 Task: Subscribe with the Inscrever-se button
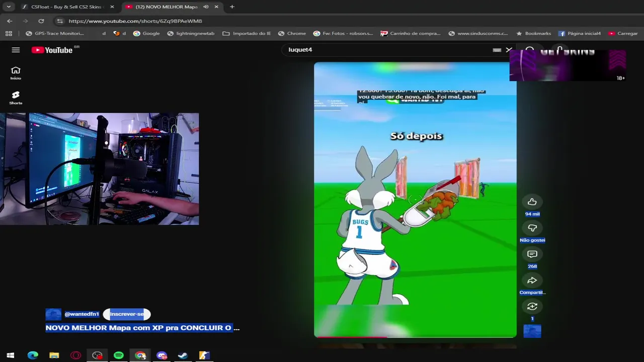pos(127,314)
